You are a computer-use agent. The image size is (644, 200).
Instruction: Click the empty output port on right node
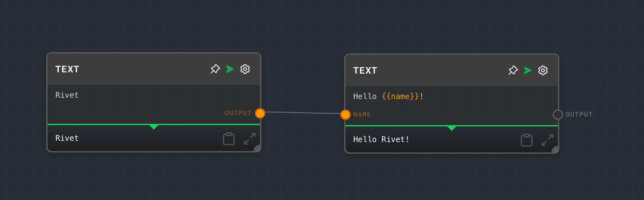pos(558,115)
